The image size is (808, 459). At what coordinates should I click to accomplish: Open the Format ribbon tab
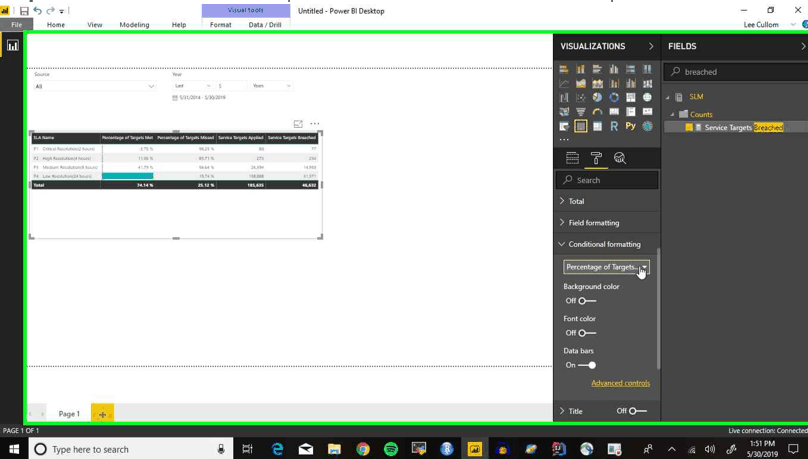(221, 25)
